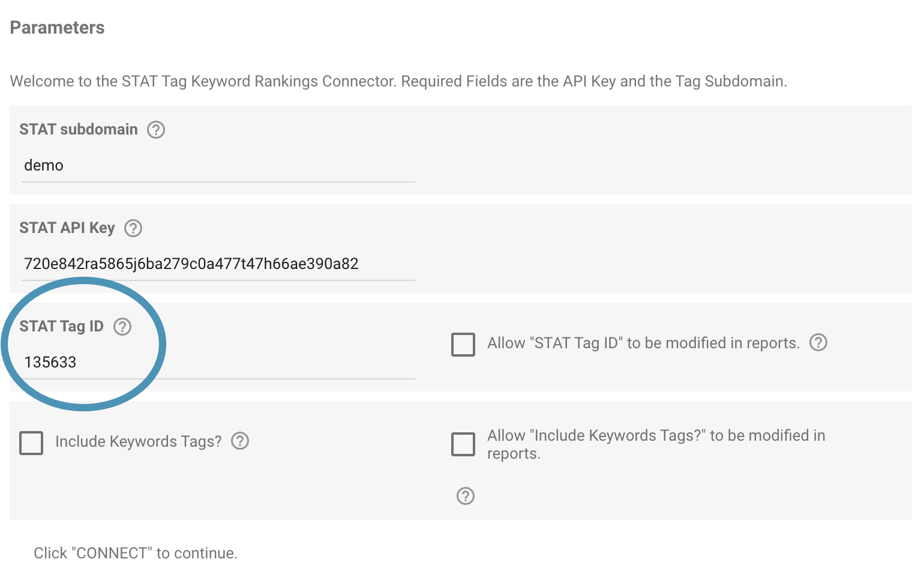Select the STAT API Key label
The image size is (924, 580).
pos(67,228)
